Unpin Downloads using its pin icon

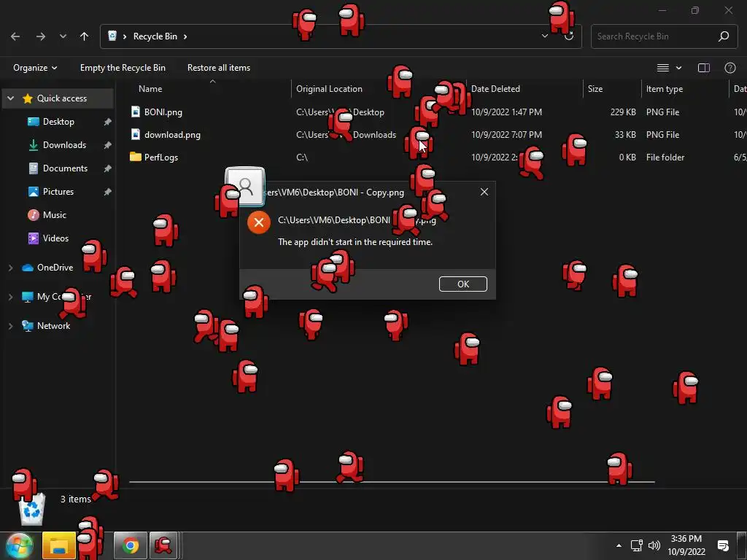pos(108,145)
